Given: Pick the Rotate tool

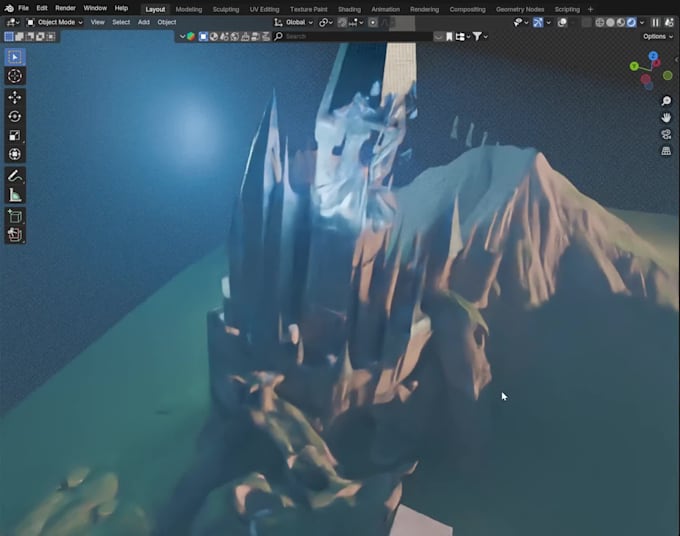Looking at the screenshot, I should (x=15, y=116).
